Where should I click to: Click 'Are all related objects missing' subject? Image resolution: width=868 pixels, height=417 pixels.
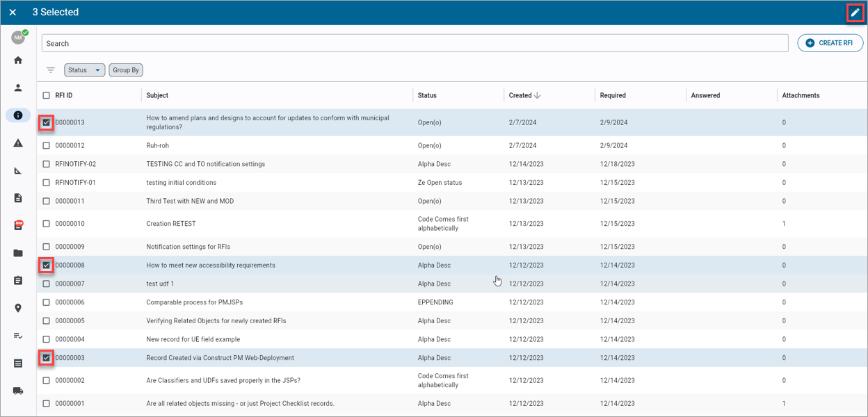pos(241,404)
